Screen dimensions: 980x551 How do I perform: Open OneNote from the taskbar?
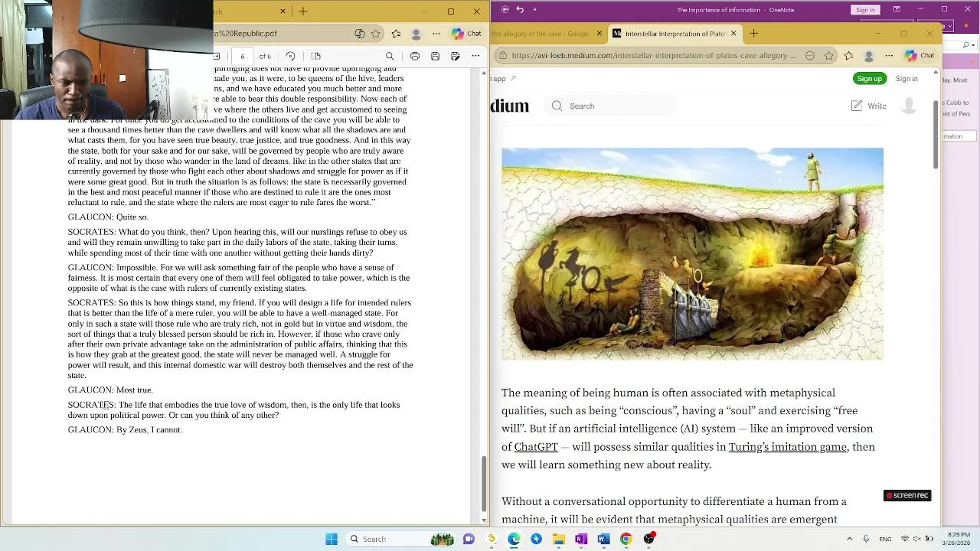pos(581,539)
